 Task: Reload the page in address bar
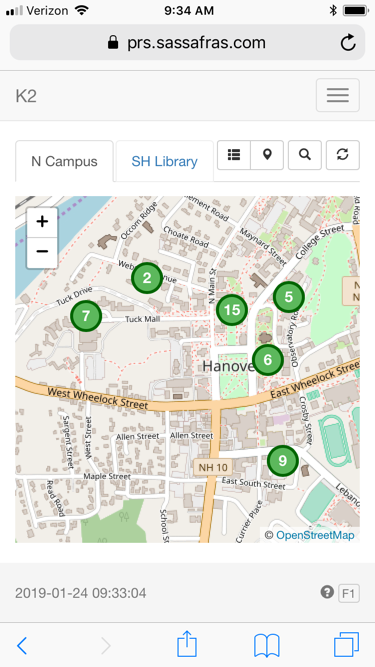pos(348,43)
